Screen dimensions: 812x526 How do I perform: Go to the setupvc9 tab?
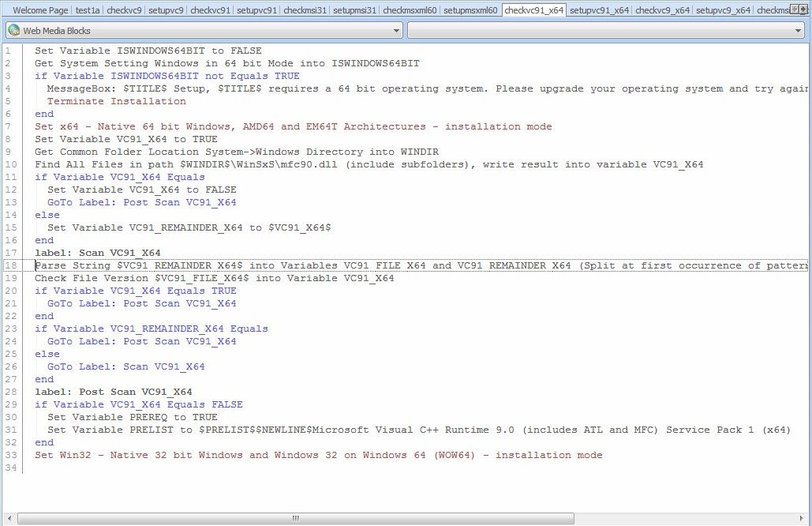pos(167,10)
